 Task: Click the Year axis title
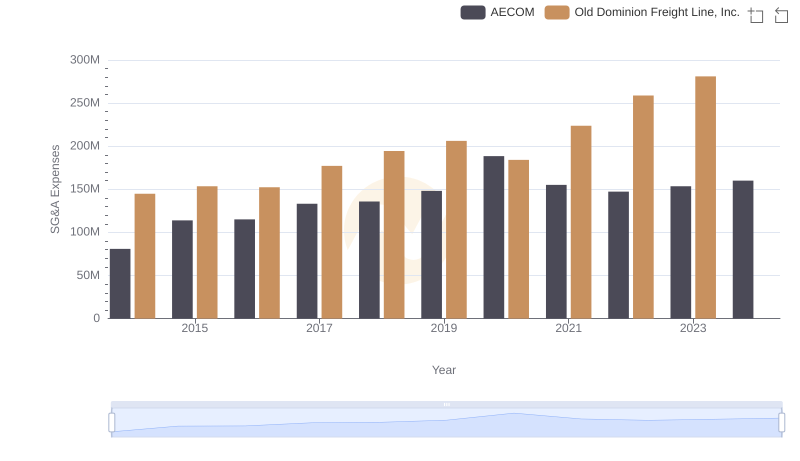(x=444, y=370)
